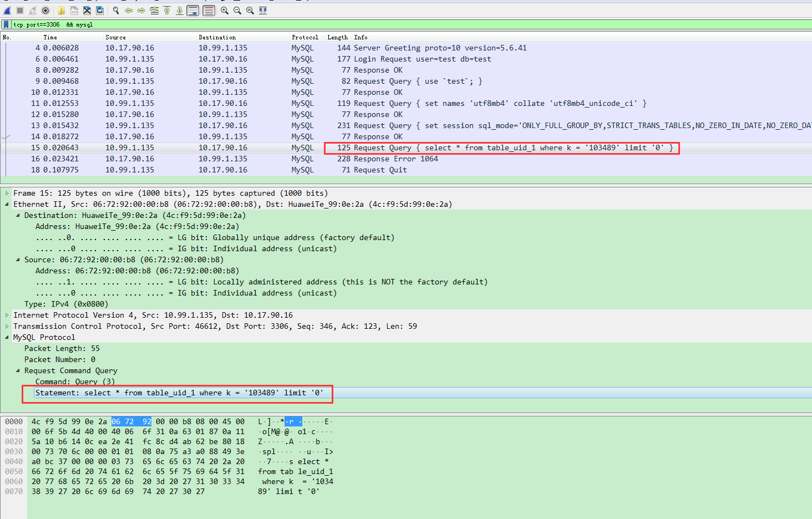Image resolution: width=812 pixels, height=519 pixels.
Task: Jump to the first packet icon
Action: pyautogui.click(x=167, y=11)
